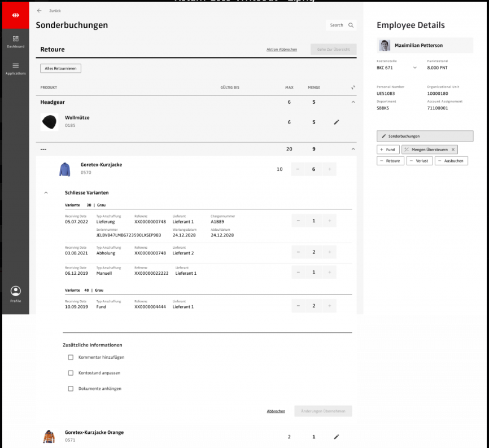Open the Applications menu in the sidebar

(15, 68)
